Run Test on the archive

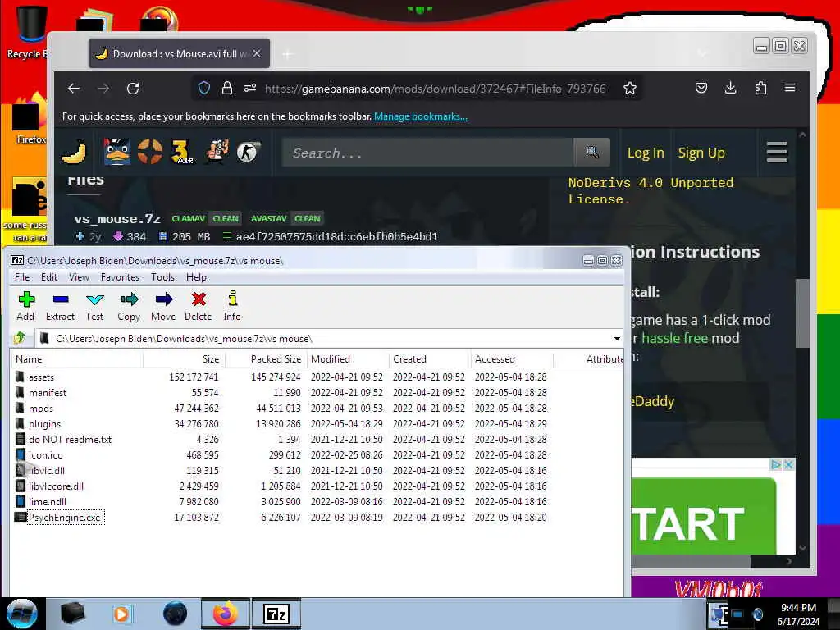point(94,306)
